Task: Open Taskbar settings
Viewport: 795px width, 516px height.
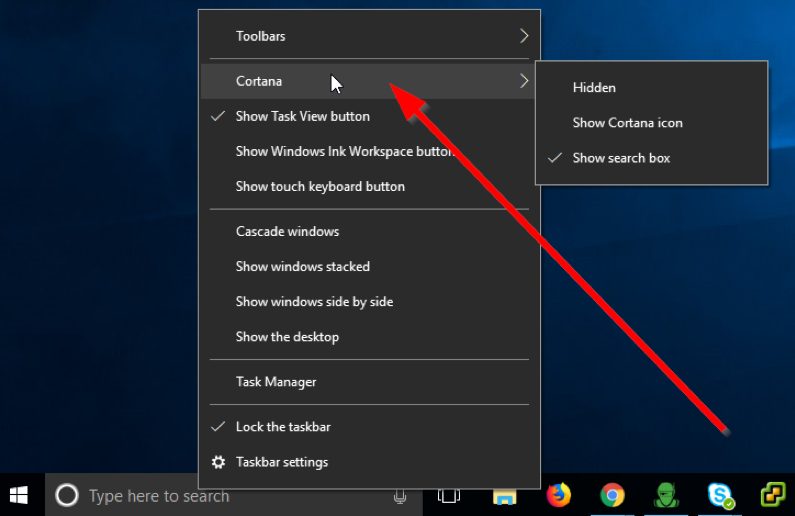Action: point(369,462)
